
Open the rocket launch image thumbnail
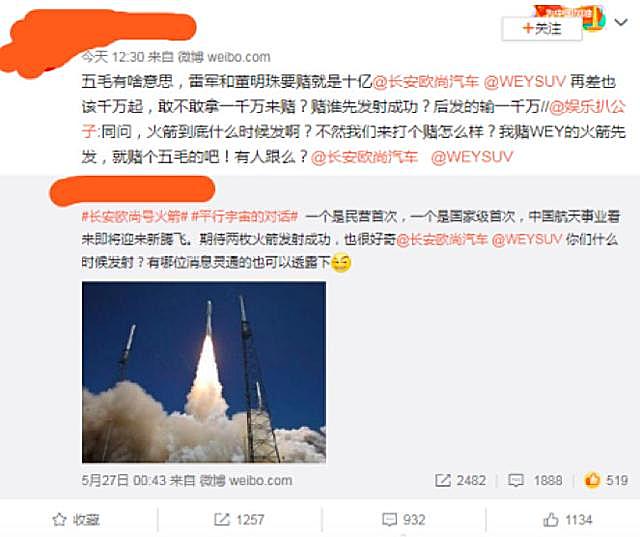[x=204, y=372]
